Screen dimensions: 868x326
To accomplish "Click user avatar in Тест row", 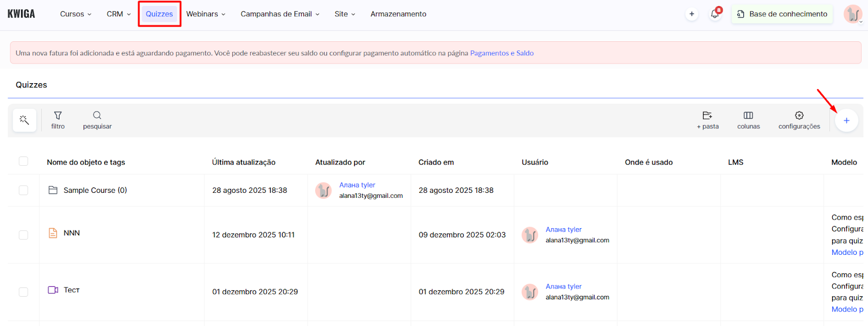I will (530, 292).
